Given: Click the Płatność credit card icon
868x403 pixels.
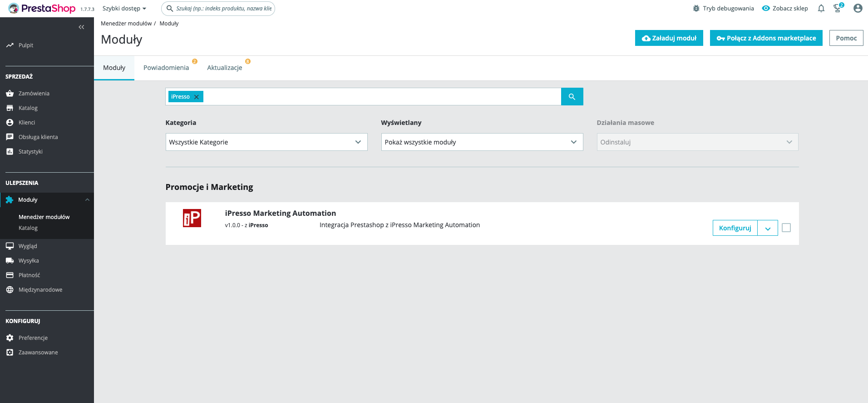Looking at the screenshot, I should tap(10, 275).
